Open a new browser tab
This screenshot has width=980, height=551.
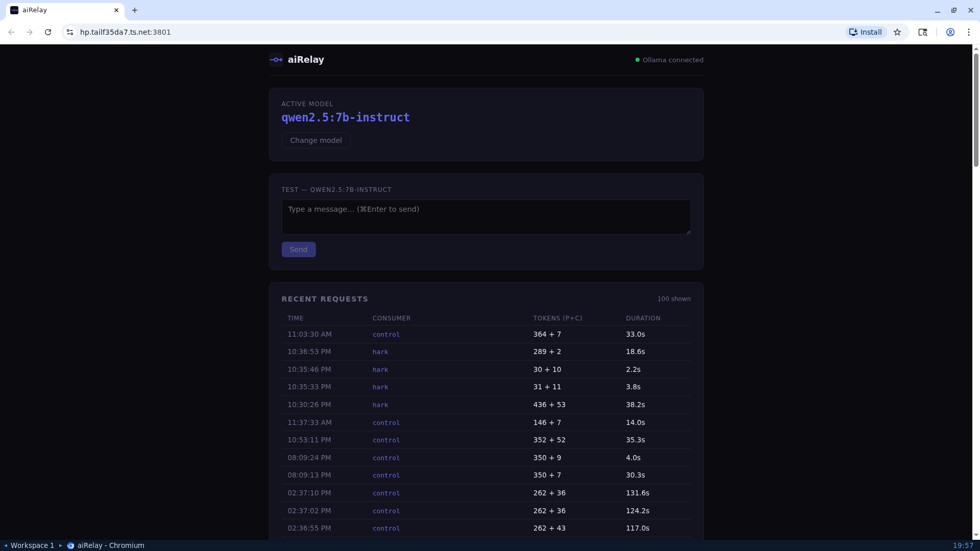pos(134,10)
